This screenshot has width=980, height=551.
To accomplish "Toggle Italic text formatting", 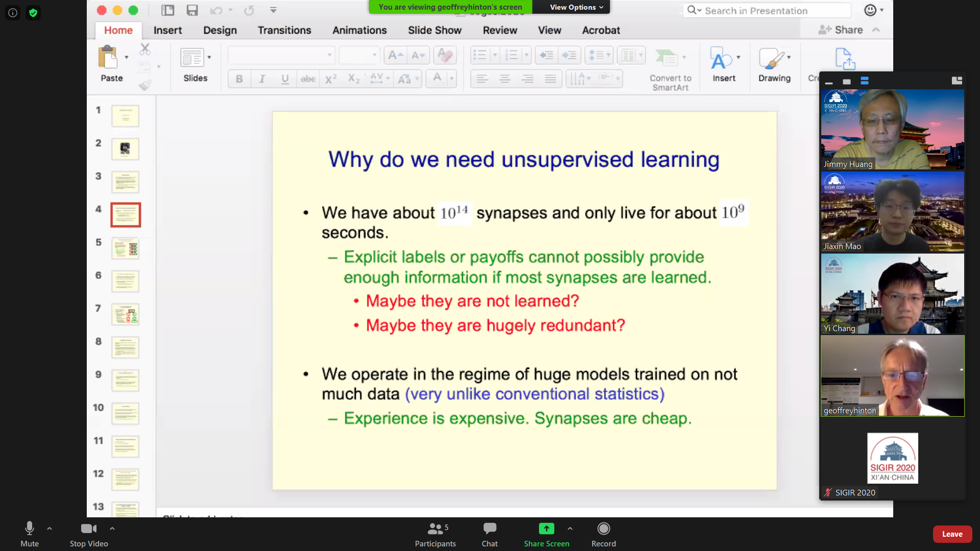I will tap(262, 79).
